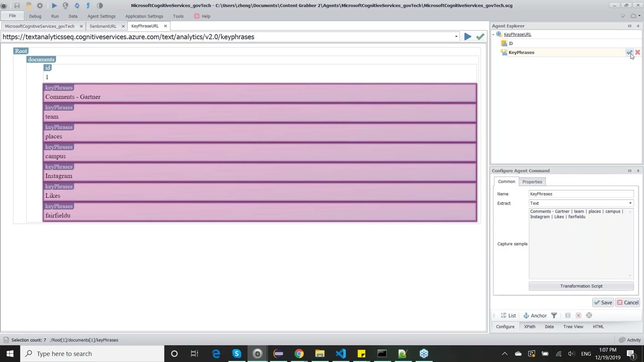Open Agent Explorer panel window menu button
Viewport: 644px width, 362px height.
[x=629, y=26]
